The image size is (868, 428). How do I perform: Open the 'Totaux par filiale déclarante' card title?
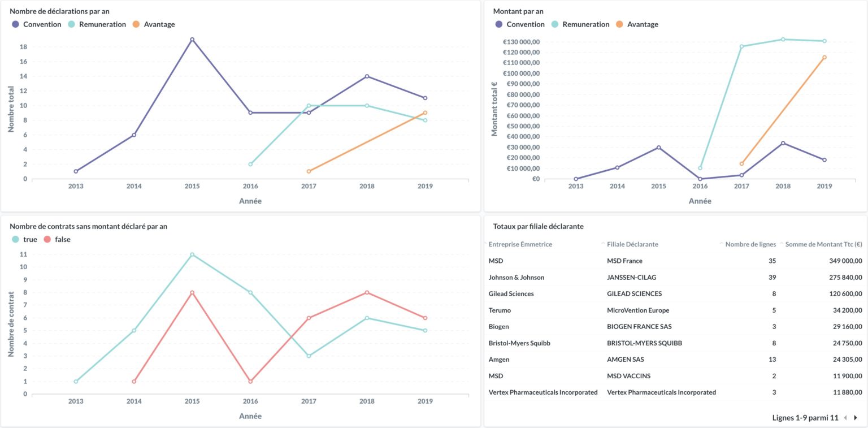(538, 226)
